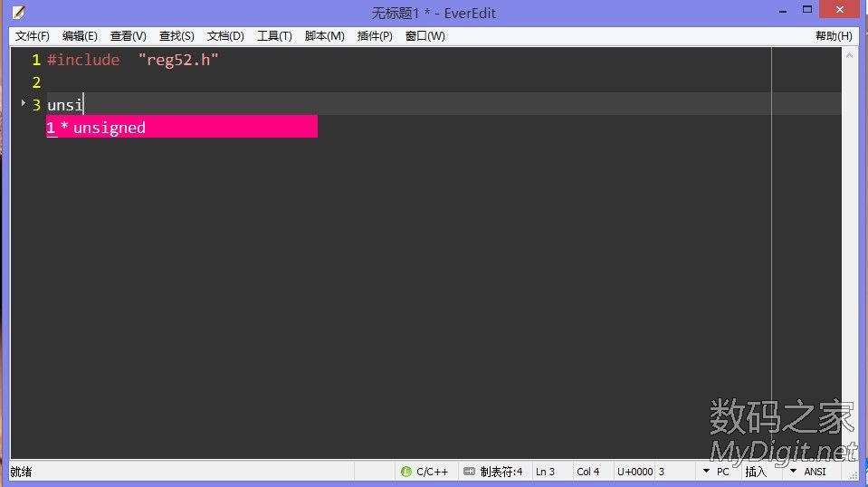Open the 插件(P) plugins menu

[375, 36]
